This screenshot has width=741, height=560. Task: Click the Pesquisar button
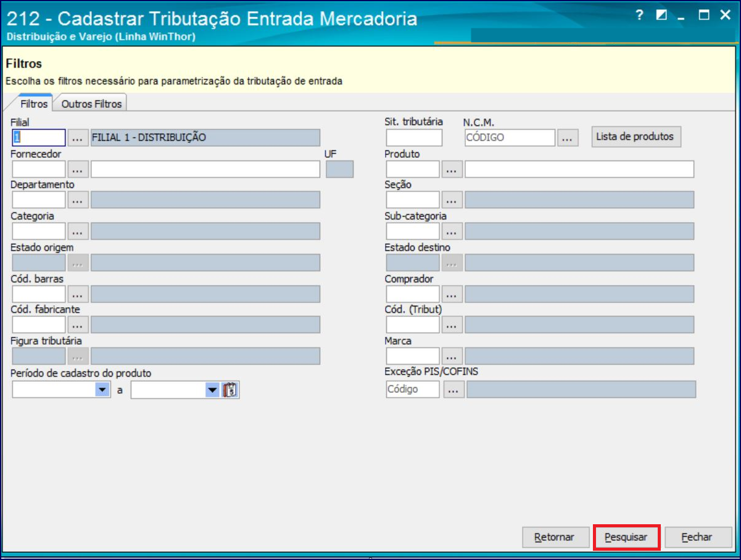point(626,537)
